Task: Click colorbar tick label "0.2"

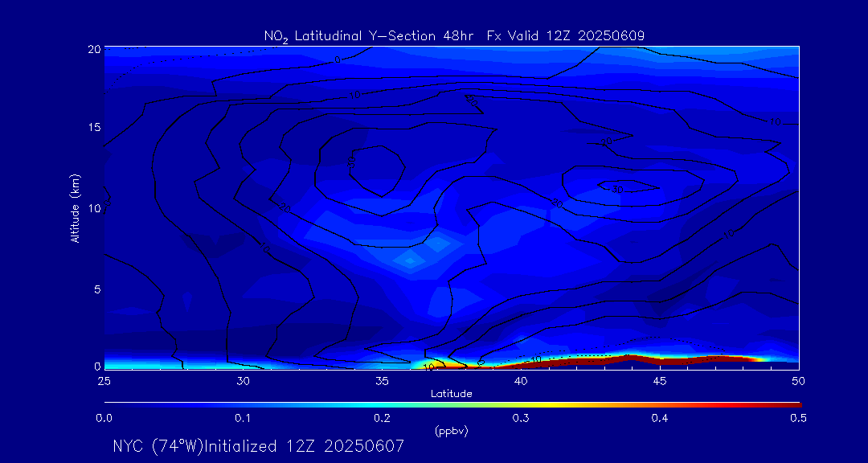Action: pyautogui.click(x=382, y=420)
